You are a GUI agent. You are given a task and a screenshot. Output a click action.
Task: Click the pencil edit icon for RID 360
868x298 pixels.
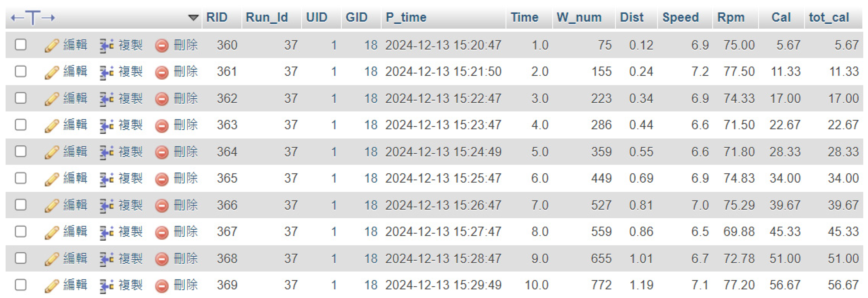[x=51, y=45]
